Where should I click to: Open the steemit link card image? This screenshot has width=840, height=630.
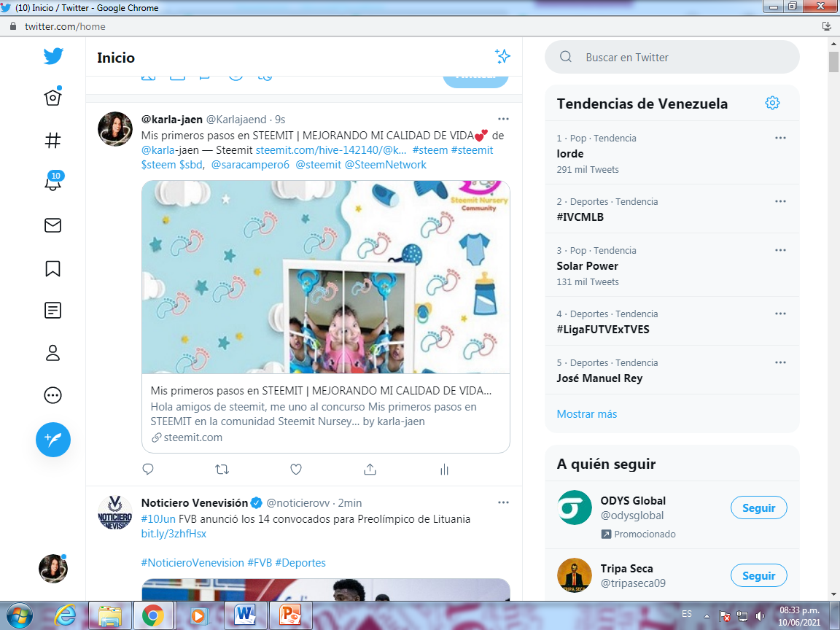pyautogui.click(x=326, y=277)
